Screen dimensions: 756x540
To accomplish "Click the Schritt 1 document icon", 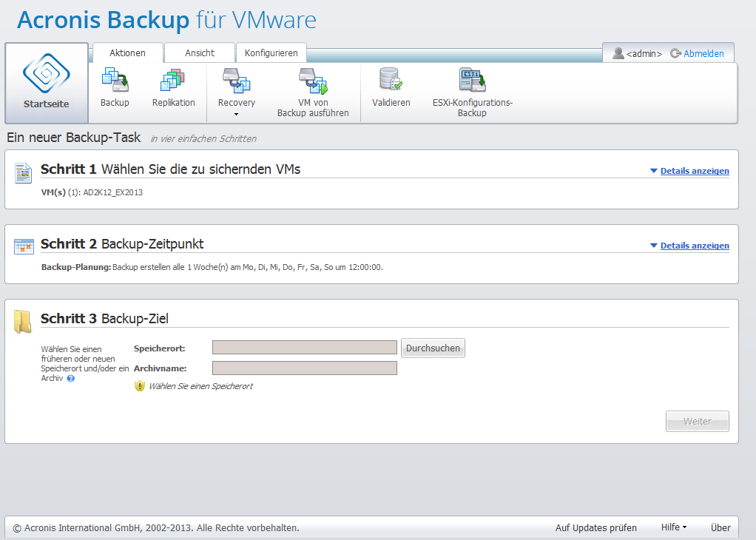I will tap(23, 173).
